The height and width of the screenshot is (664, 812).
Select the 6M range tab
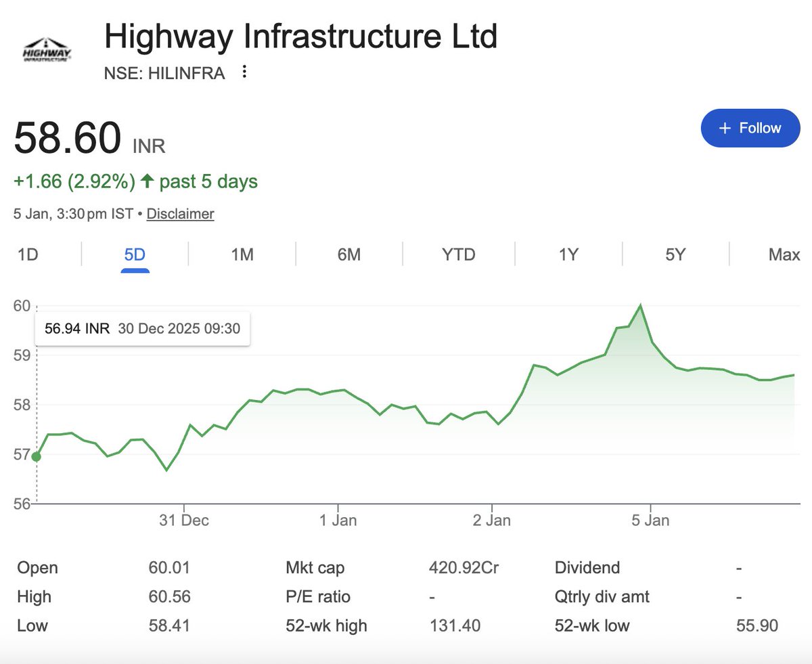[x=349, y=254]
